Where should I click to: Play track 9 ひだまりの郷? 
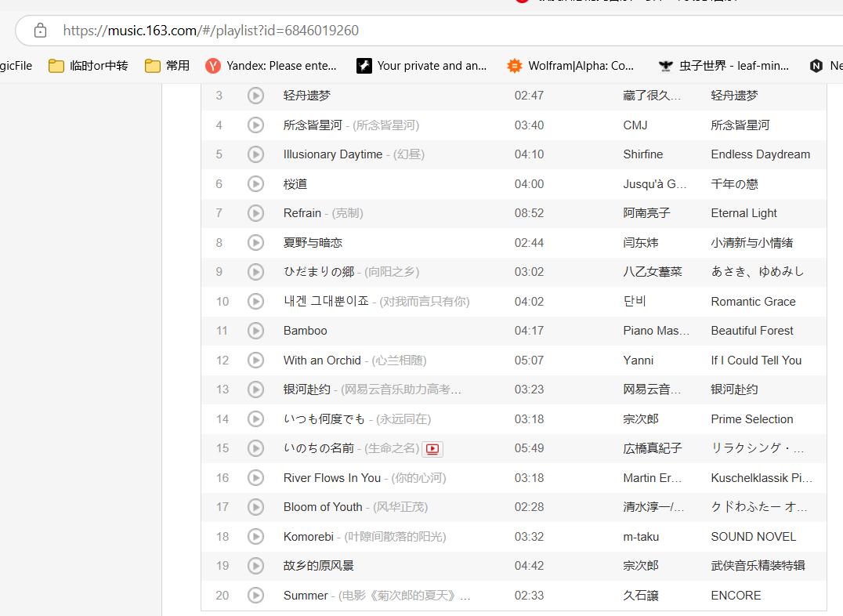[x=255, y=272]
